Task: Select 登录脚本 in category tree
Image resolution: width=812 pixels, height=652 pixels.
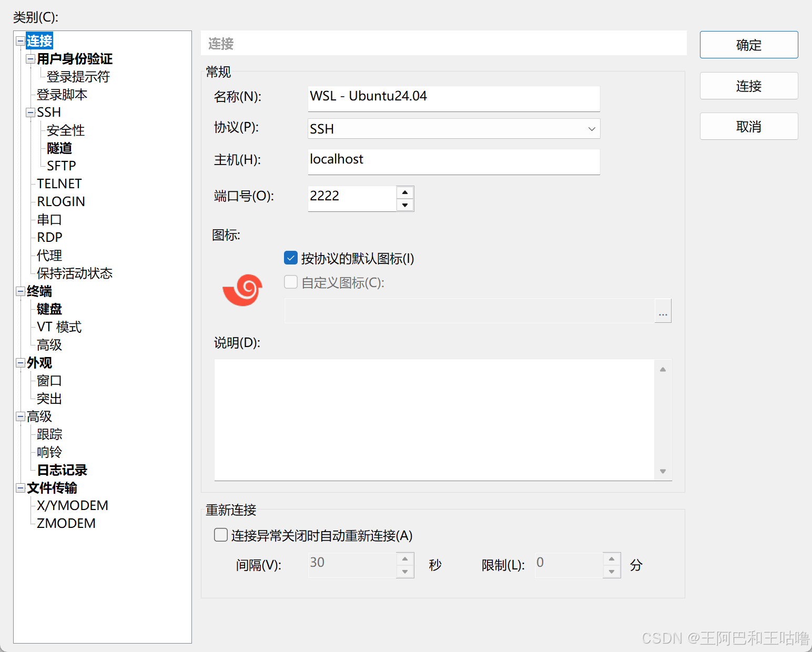Action: (x=62, y=95)
